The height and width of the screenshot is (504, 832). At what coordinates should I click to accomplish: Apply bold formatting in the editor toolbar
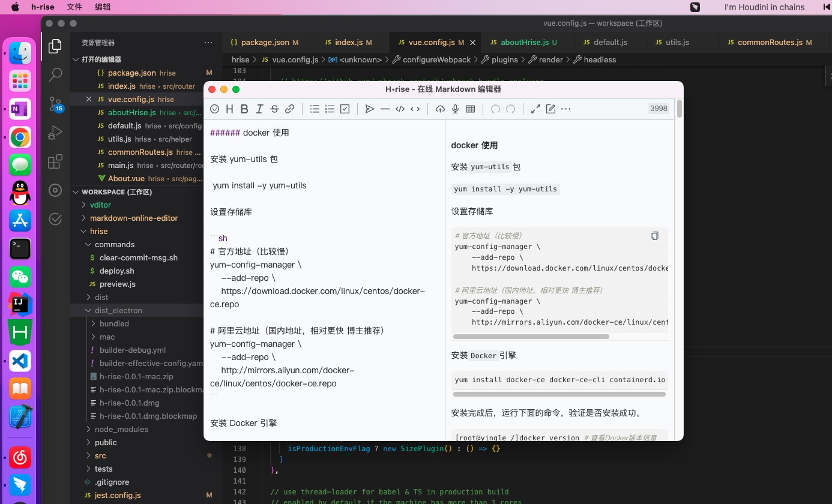244,109
